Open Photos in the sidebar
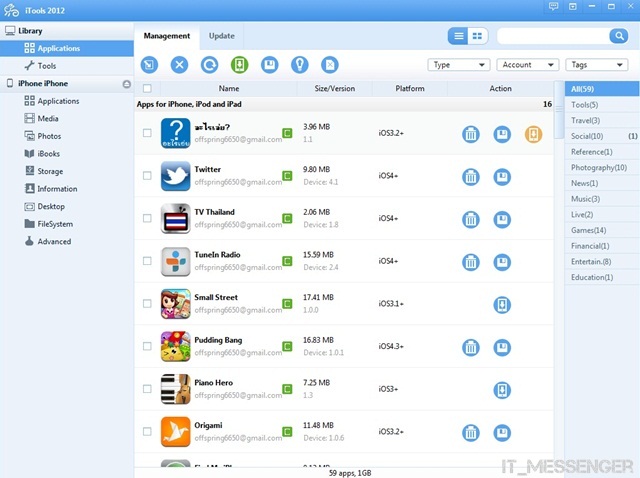Image resolution: width=640 pixels, height=478 pixels. pyautogui.click(x=67, y=136)
